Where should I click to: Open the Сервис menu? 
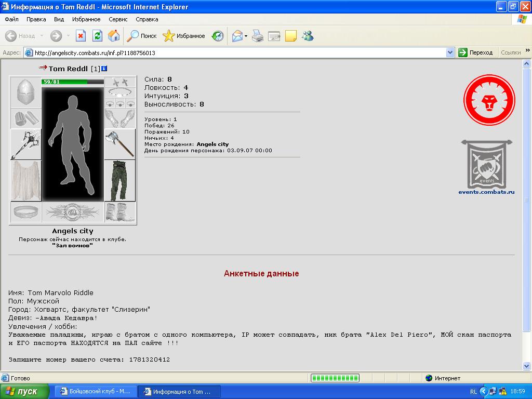tap(118, 19)
